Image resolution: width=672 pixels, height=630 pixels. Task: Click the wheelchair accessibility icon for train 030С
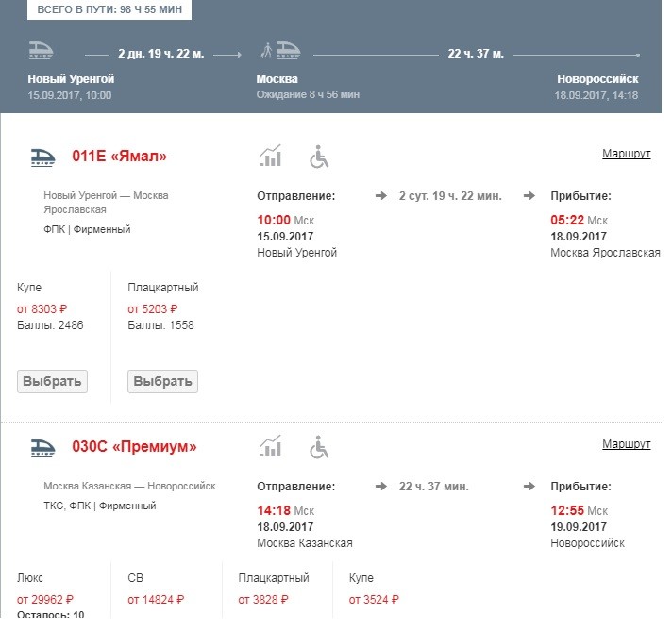320,446
